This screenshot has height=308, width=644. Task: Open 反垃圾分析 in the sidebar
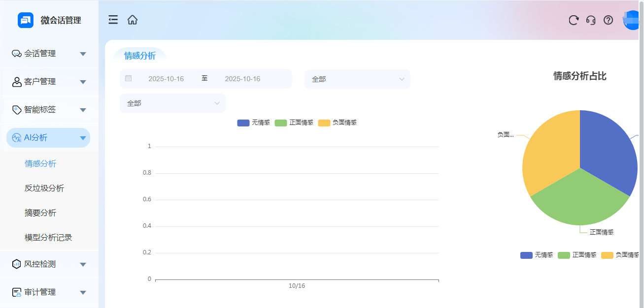click(44, 188)
